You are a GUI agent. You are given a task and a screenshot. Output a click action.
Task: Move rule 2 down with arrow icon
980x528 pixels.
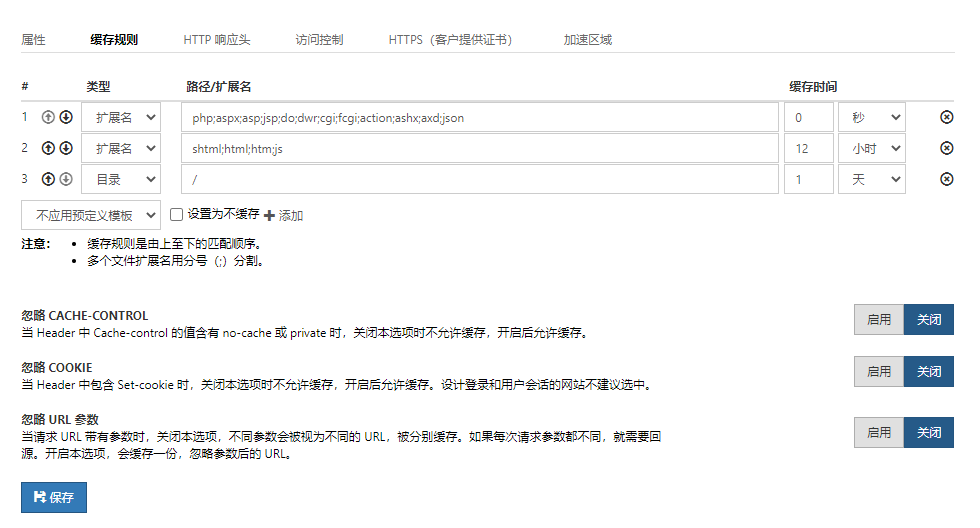(x=66, y=148)
